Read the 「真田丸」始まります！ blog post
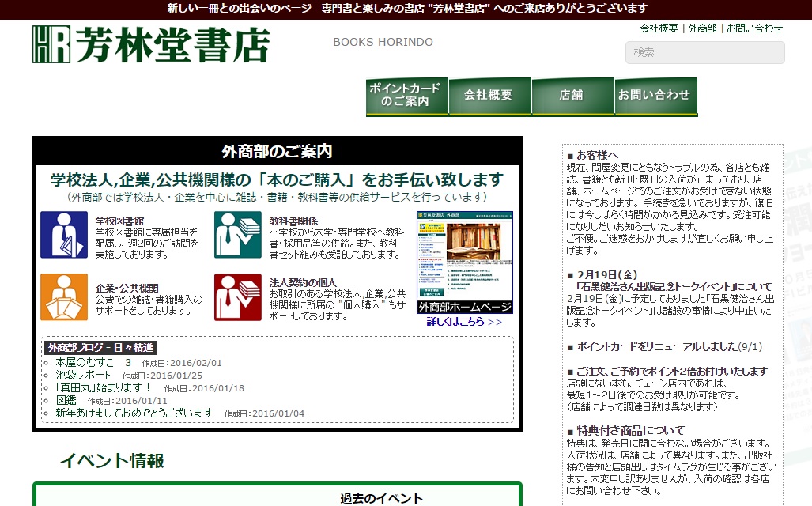812x506 pixels. [x=104, y=388]
